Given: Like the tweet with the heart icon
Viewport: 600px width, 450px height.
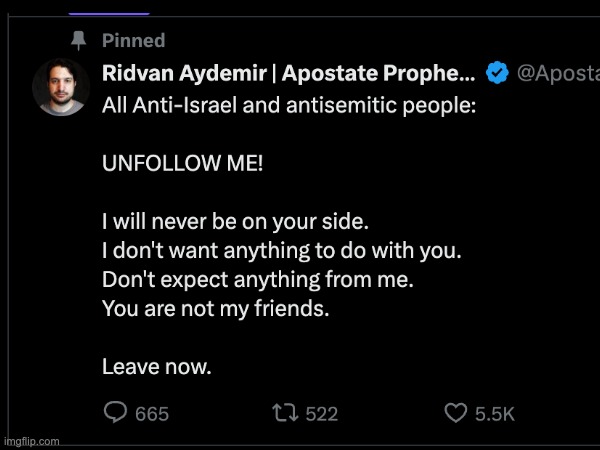Looking at the screenshot, I should (455, 413).
